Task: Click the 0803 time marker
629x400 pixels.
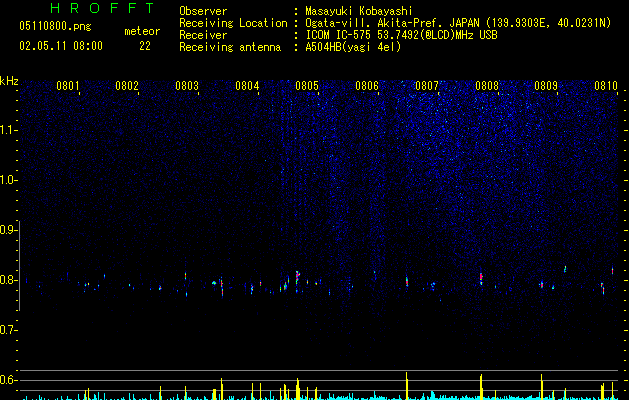Action: pyautogui.click(x=187, y=86)
